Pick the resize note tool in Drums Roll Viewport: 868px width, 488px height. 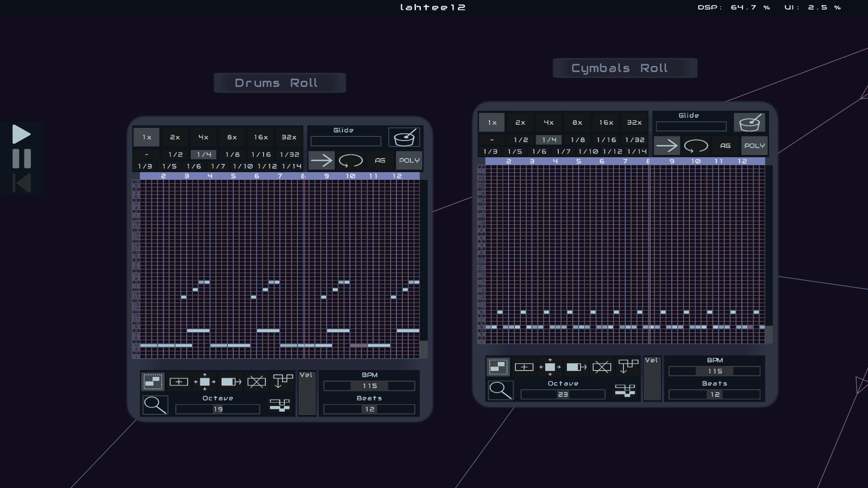coord(231,381)
